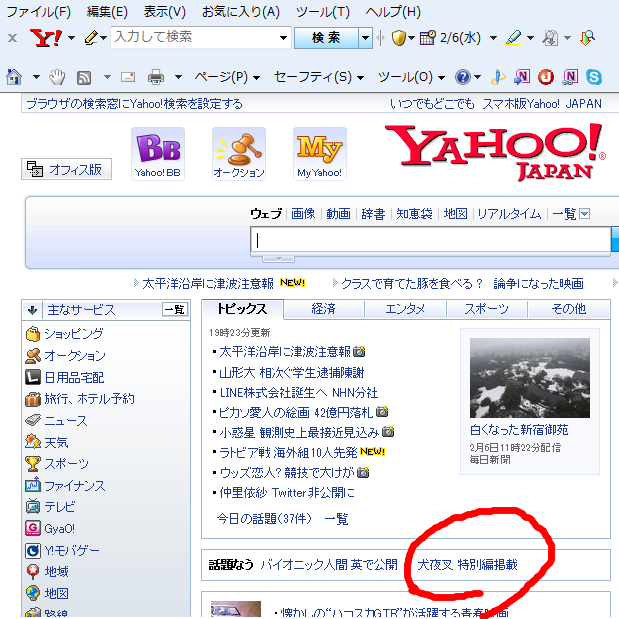Viewport: 619px width, 619px height.
Task: Expand the toolbar search box dropdown
Action: coord(283,38)
